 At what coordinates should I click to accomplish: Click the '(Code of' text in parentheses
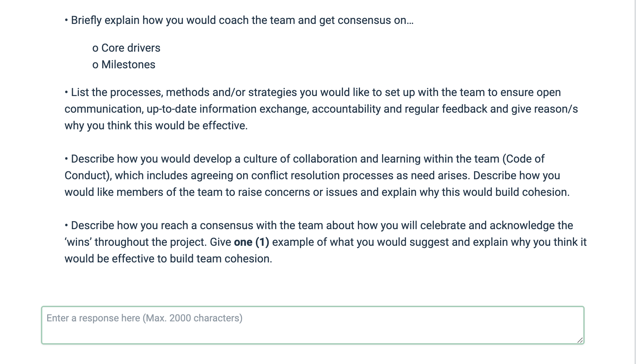tap(523, 159)
